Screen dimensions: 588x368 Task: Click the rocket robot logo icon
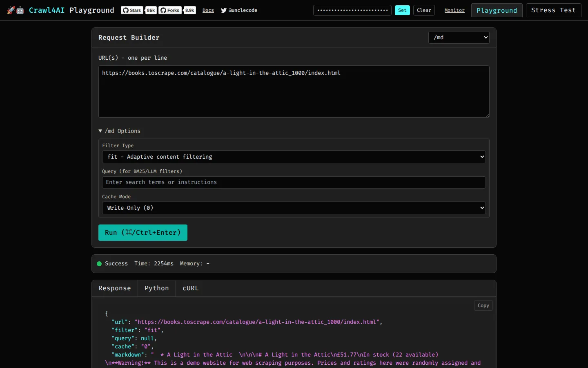click(16, 10)
